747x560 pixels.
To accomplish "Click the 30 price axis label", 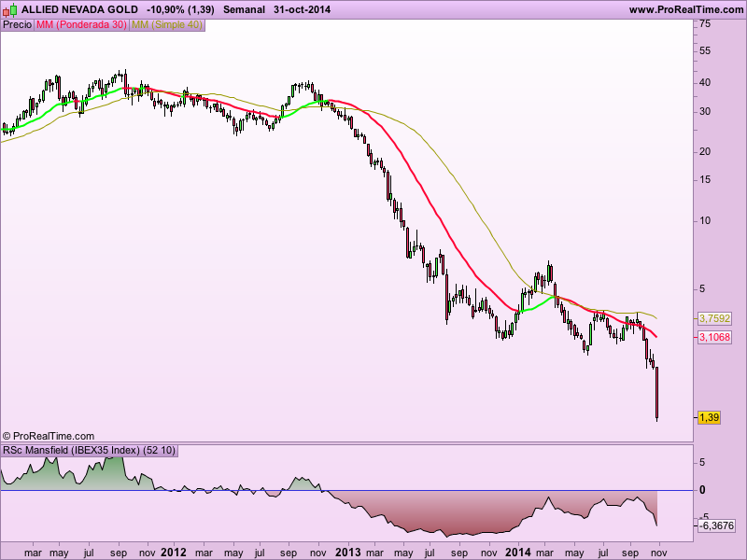I will pos(706,111).
